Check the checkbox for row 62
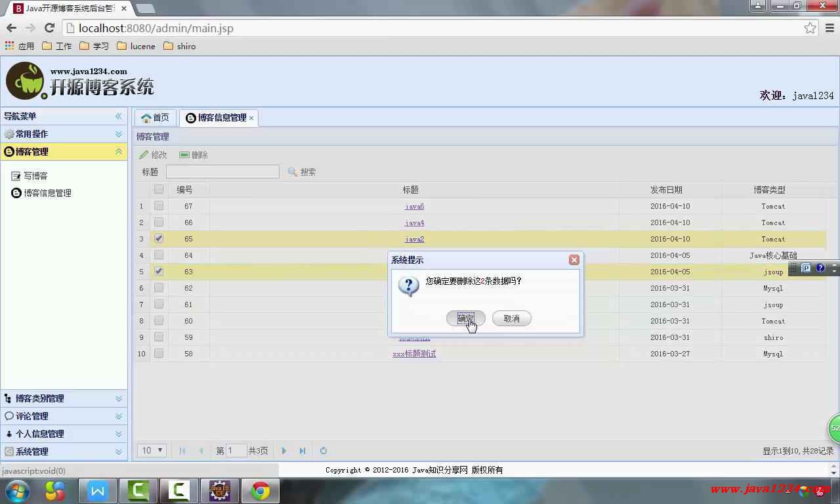Screen dimensions: 840x504 point(159,287)
